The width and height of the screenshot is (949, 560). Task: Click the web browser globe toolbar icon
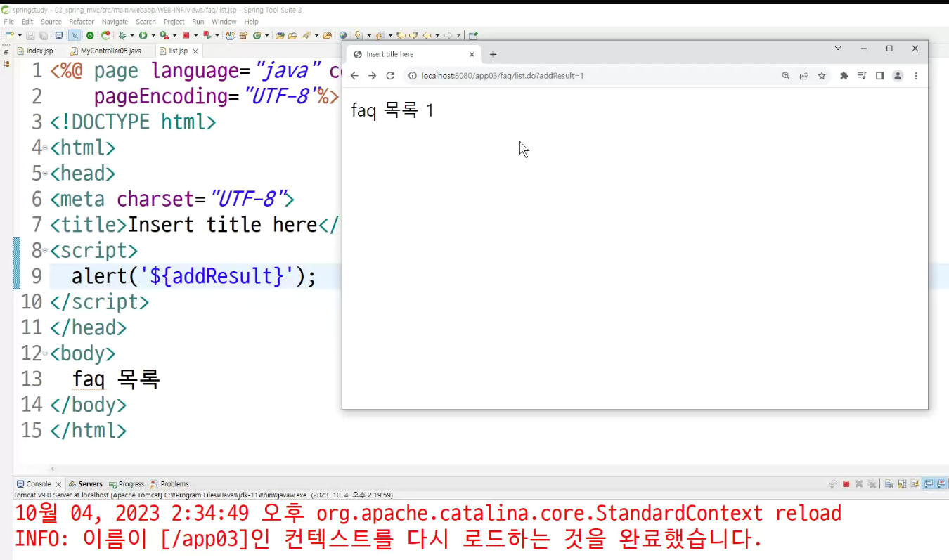(343, 35)
